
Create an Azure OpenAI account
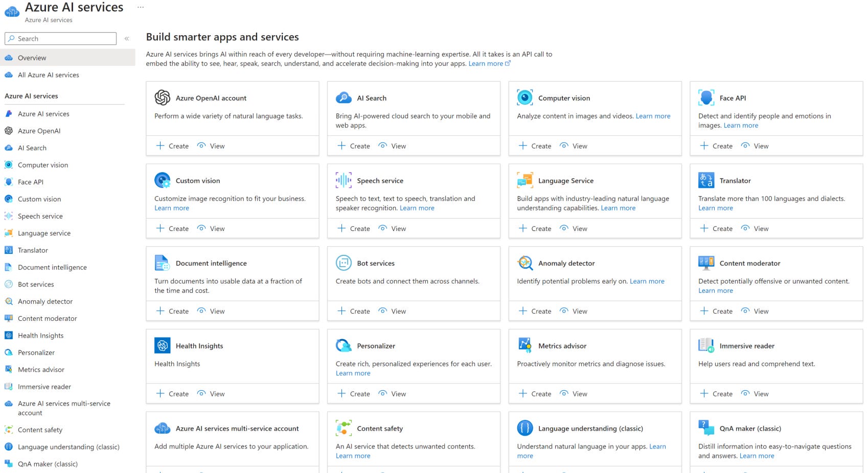click(173, 146)
